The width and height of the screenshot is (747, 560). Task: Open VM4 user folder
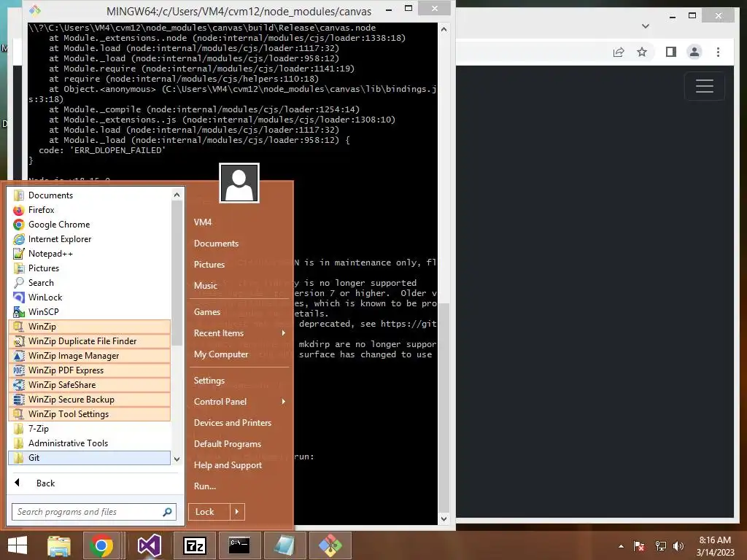click(203, 222)
